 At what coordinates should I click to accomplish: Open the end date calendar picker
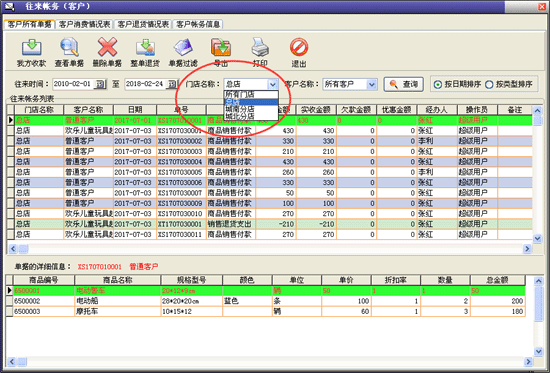pos(172,84)
